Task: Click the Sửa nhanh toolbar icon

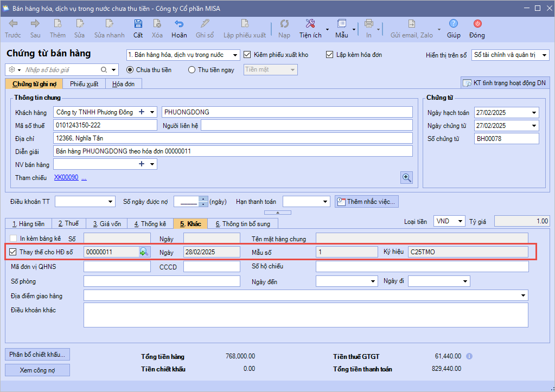Action: tap(109, 24)
